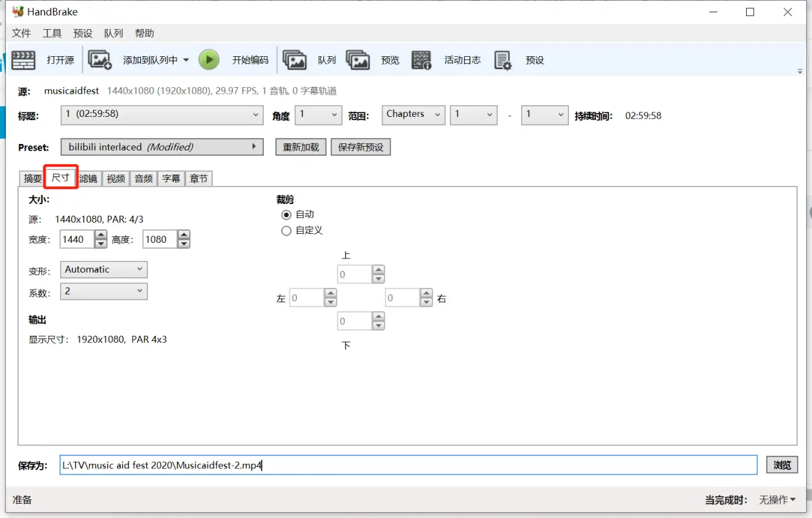812x518 pixels.
Task: Open the bilibili interlaced preset selector
Action: tap(162, 147)
